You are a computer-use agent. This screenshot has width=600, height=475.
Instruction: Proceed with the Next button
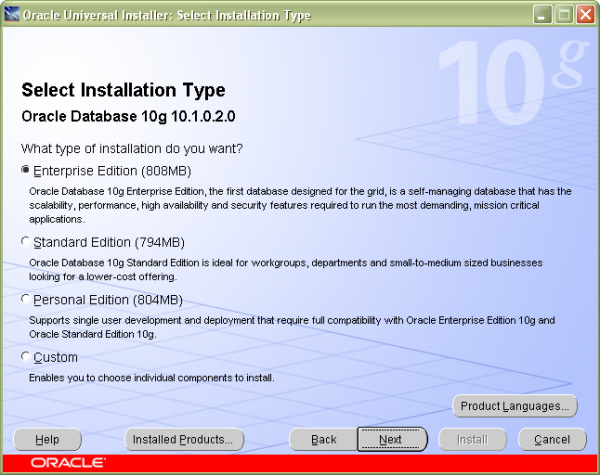pos(392,439)
